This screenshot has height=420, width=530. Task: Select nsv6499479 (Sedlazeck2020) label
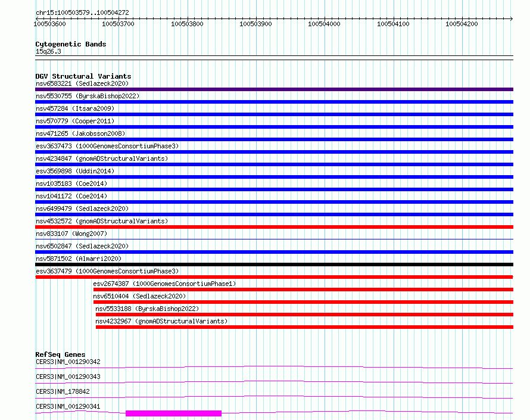tap(82, 209)
